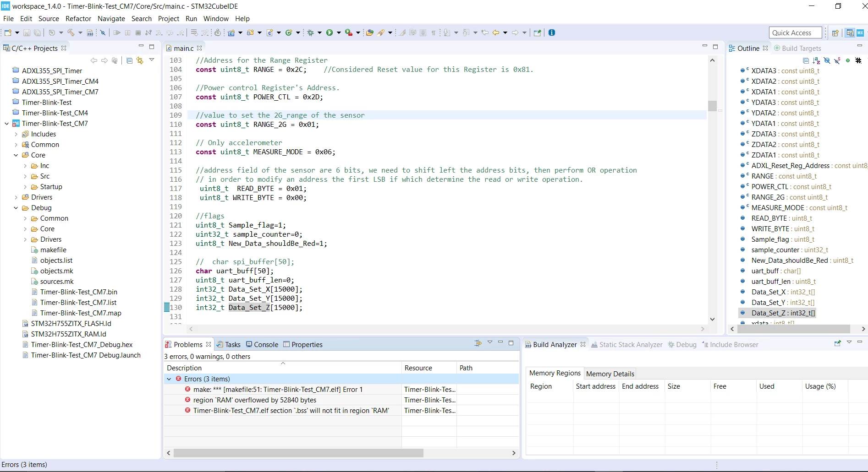The image size is (868, 472).
Task: Click the New source folder icon
Action: [x=250, y=33]
